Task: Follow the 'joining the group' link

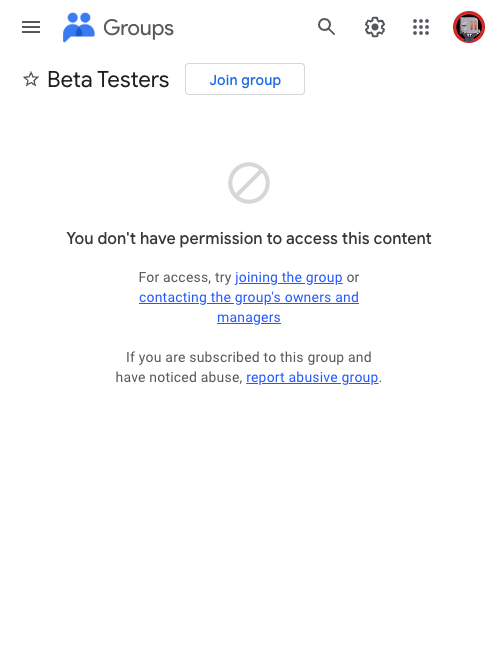Action: click(289, 277)
